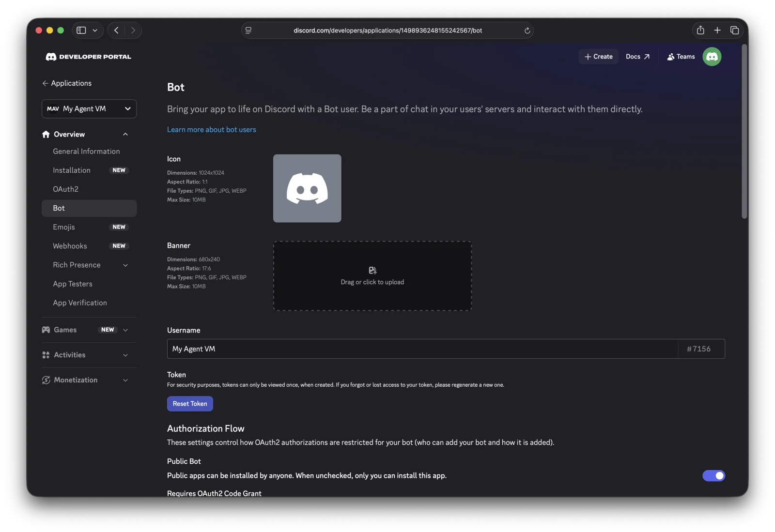Toggle the Public Bot switch
775x532 pixels.
(713, 476)
